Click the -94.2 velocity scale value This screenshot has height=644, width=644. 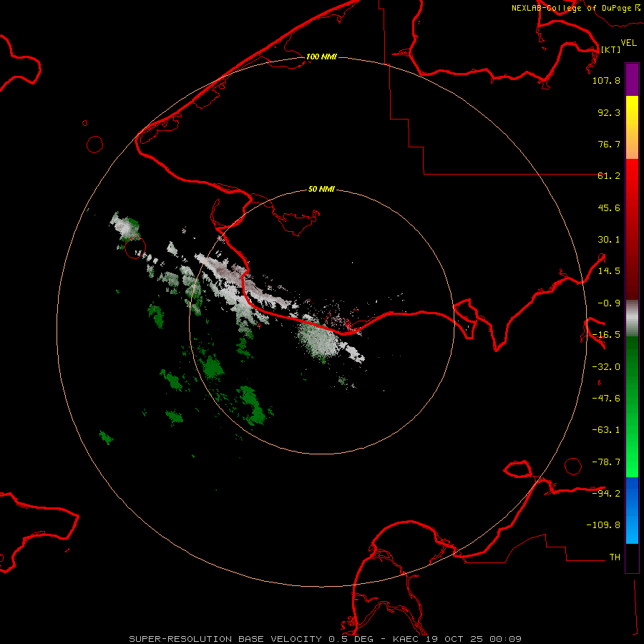pos(606,493)
